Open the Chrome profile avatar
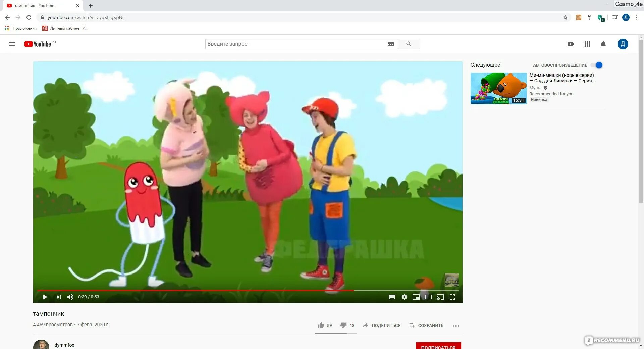Image resolution: width=644 pixels, height=349 pixels. (626, 17)
